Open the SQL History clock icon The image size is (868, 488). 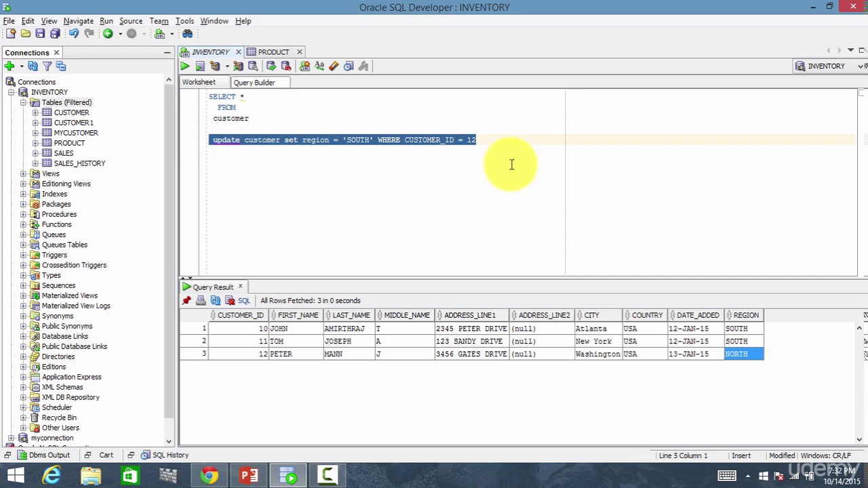tap(349, 66)
